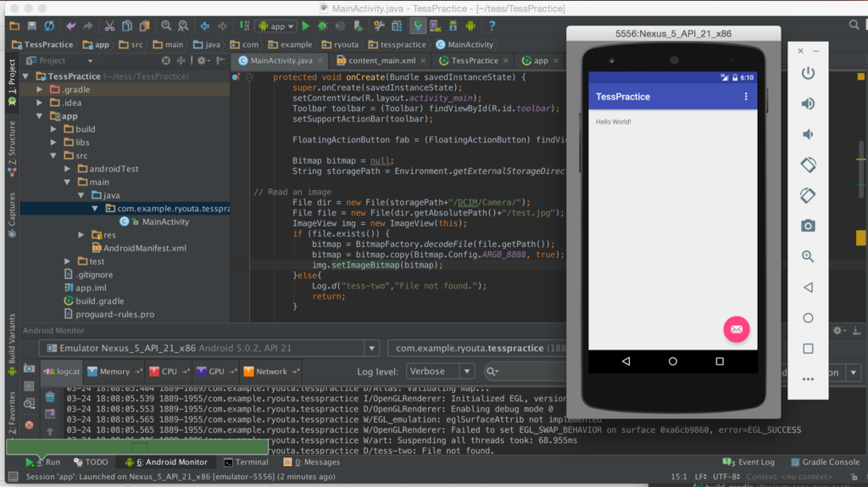This screenshot has height=487, width=868.
Task: Click emulator power button
Action: coord(808,73)
